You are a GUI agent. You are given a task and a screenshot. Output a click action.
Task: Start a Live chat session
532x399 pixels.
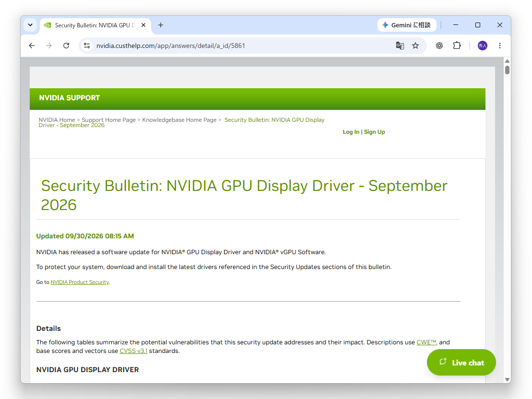pyautogui.click(x=461, y=363)
